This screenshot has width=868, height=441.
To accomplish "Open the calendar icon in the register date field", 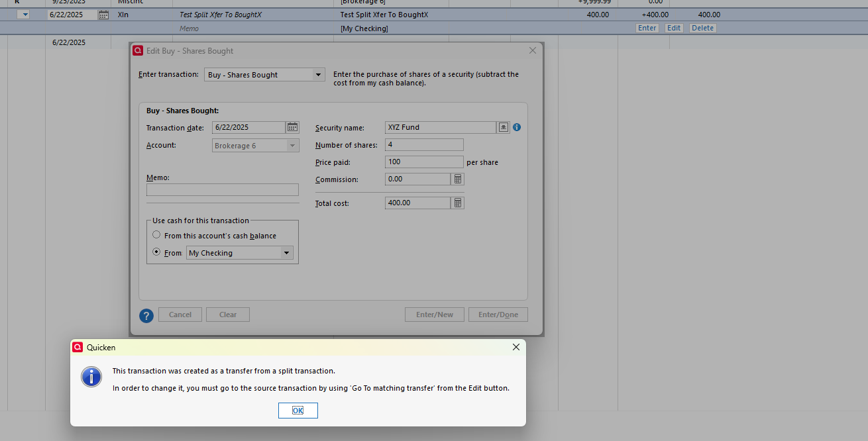I will point(103,15).
